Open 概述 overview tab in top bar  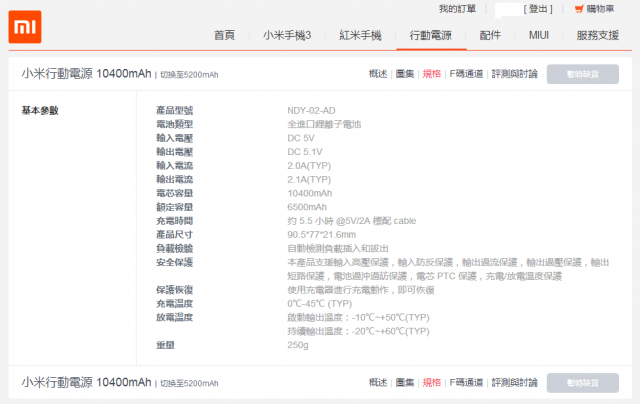(378, 74)
